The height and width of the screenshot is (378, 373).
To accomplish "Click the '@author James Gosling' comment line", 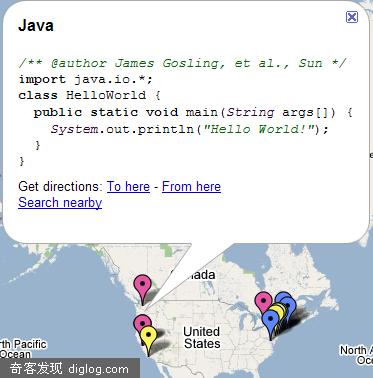I will (182, 63).
